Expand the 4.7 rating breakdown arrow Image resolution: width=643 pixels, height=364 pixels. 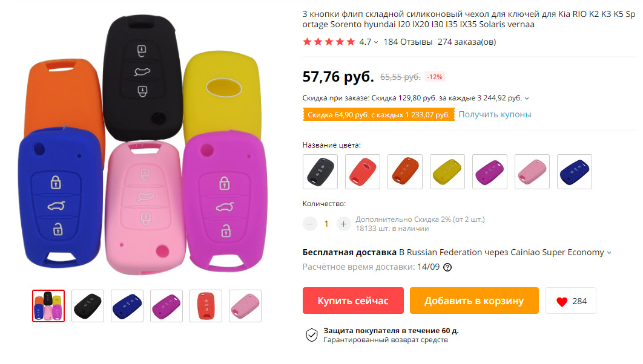pyautogui.click(x=376, y=42)
